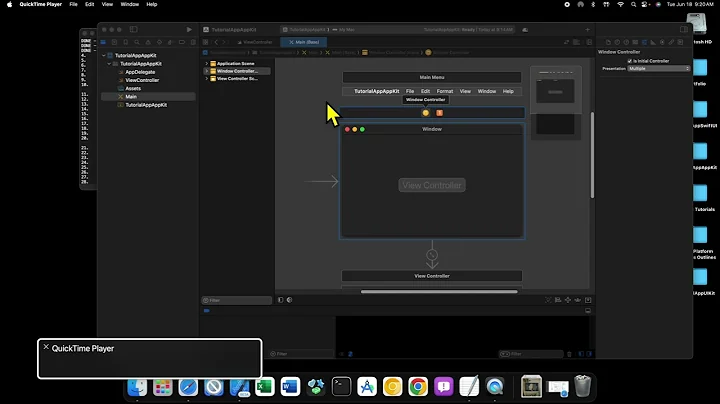This screenshot has width=720, height=404.
Task: Click the Xcode Run (play) button
Action: pos(189,29)
